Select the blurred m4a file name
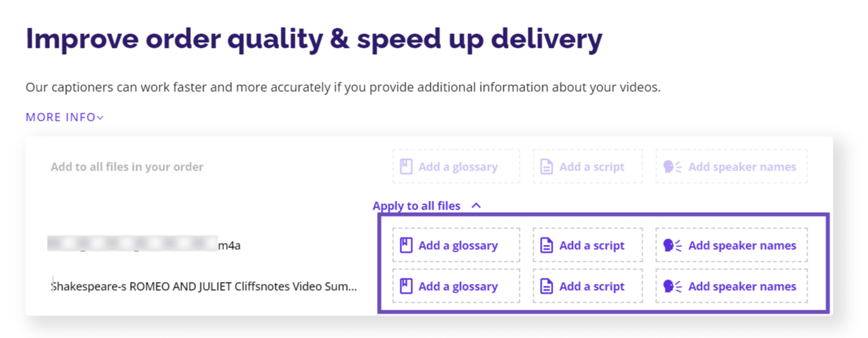 coord(144,245)
